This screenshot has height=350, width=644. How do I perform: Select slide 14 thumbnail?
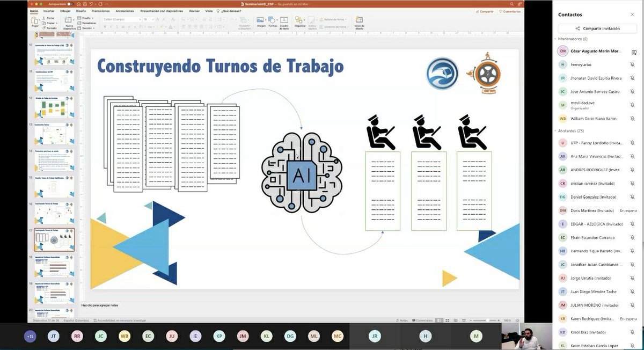[x=54, y=159]
